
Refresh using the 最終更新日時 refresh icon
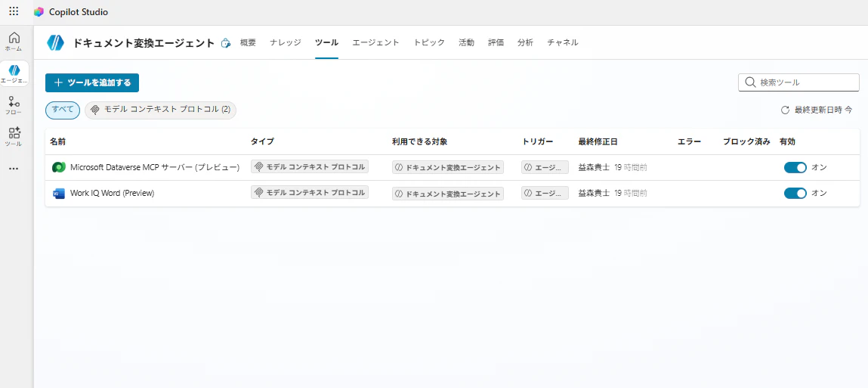click(785, 110)
